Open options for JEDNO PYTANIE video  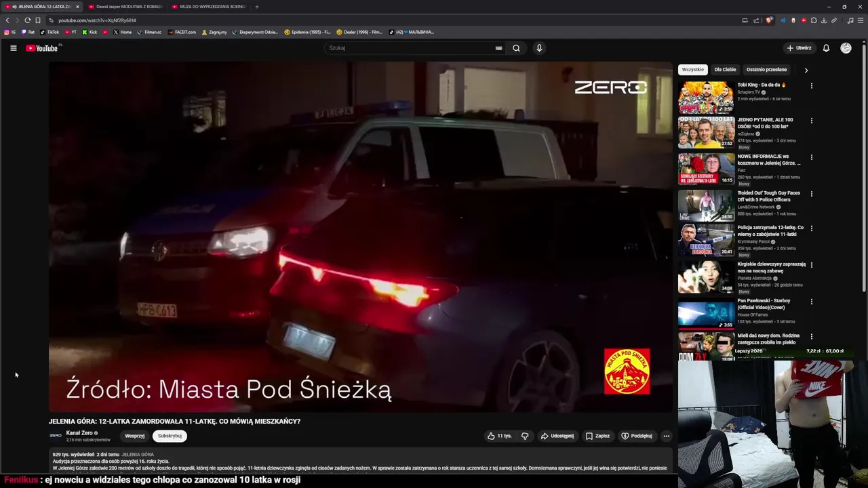tap(811, 121)
